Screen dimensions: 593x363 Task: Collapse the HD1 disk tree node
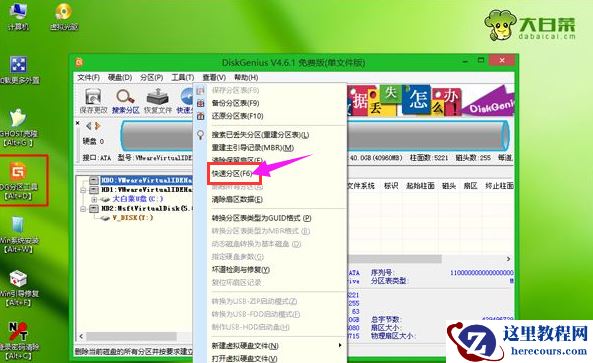(x=83, y=189)
